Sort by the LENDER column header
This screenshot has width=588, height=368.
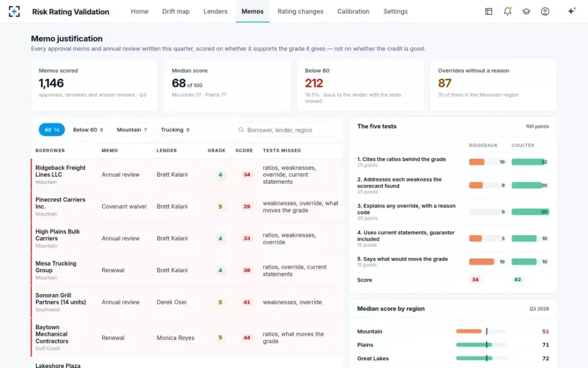[x=167, y=151]
